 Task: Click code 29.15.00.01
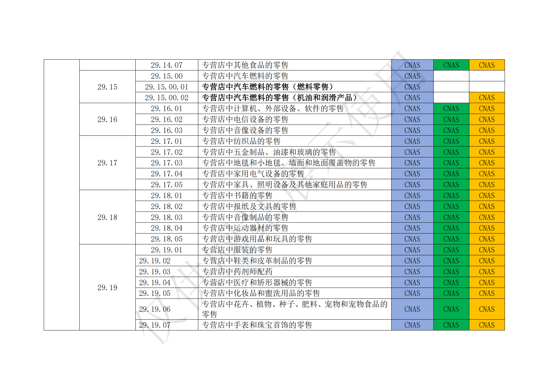(x=167, y=87)
